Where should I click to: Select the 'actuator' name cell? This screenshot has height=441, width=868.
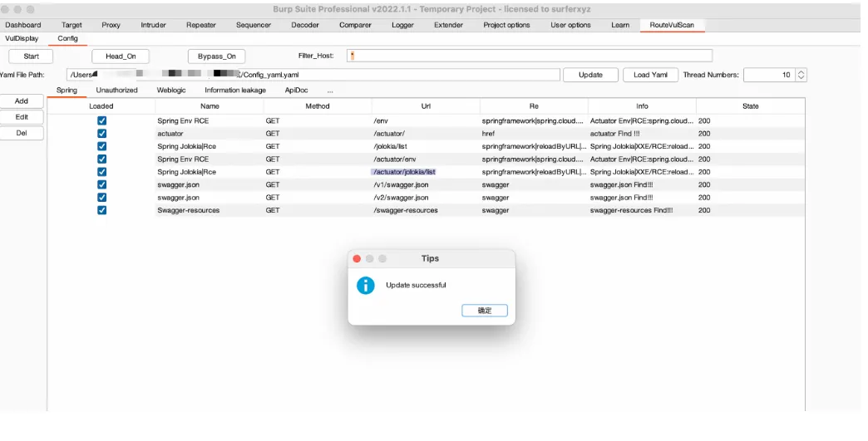(210, 133)
